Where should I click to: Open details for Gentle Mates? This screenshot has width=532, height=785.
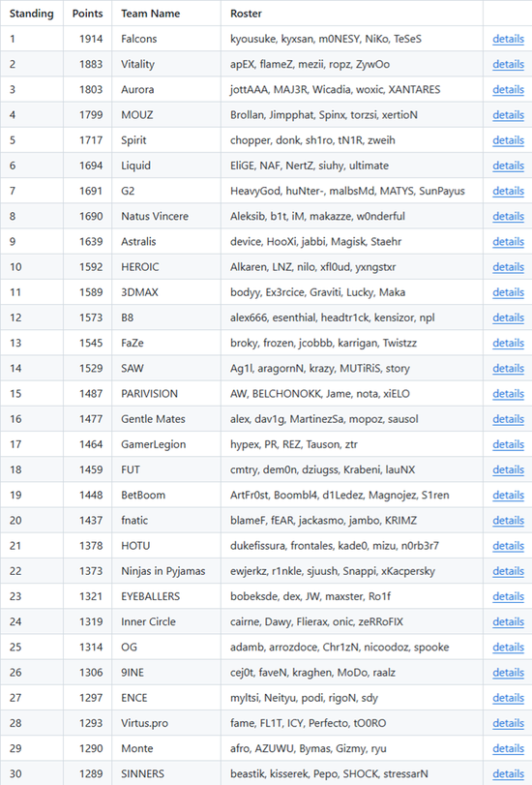[x=508, y=419]
